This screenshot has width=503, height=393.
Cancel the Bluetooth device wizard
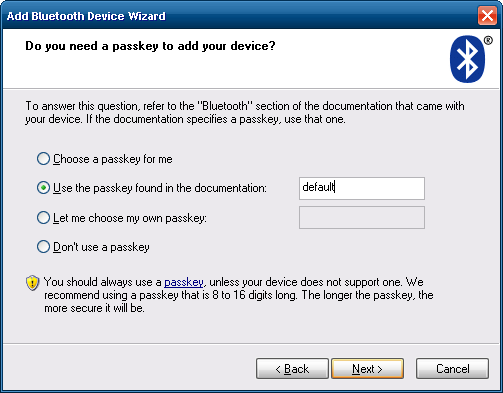tap(452, 369)
